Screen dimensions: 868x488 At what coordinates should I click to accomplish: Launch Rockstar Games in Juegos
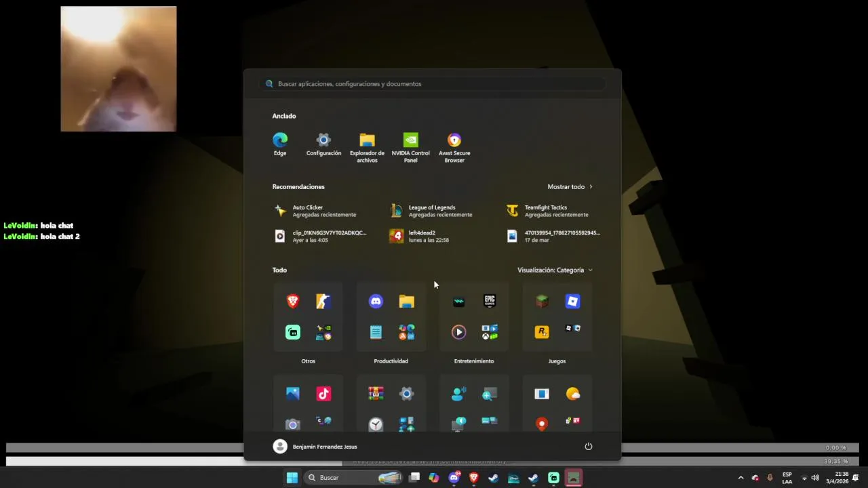(542, 332)
